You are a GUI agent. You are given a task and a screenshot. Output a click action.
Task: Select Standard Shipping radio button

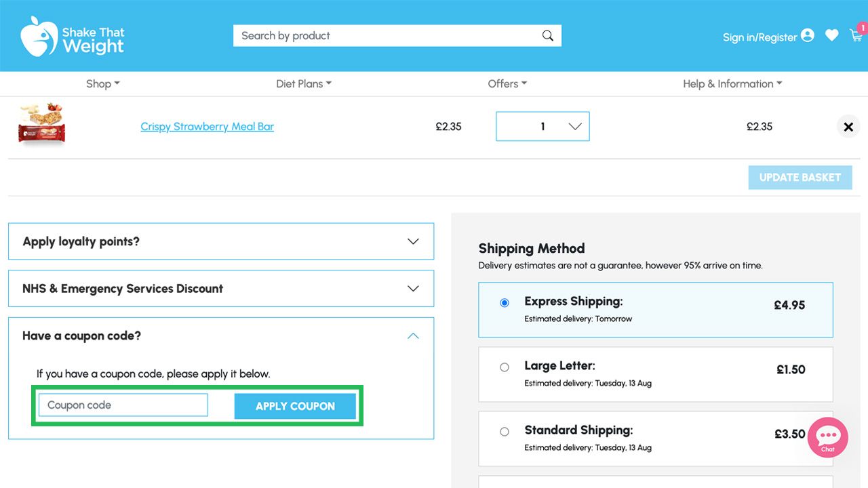505,432
